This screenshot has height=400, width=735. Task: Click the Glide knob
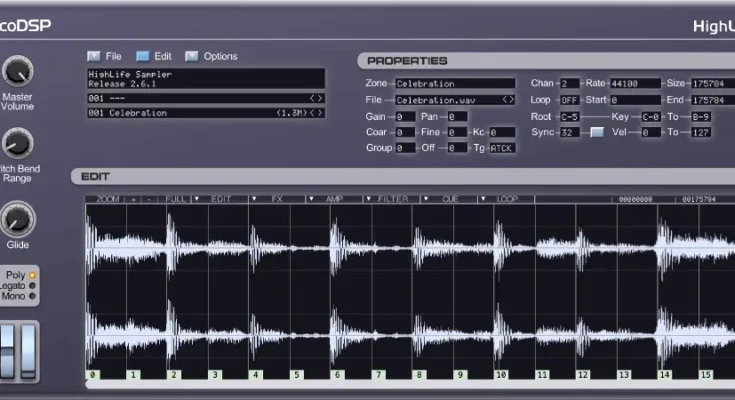(17, 218)
